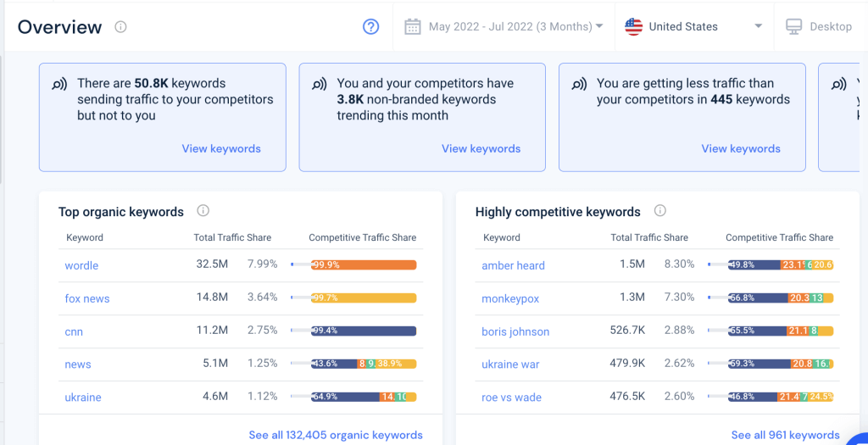The width and height of the screenshot is (868, 445).
Task: Click cnn's blue 99.4% share bar
Action: point(363,331)
